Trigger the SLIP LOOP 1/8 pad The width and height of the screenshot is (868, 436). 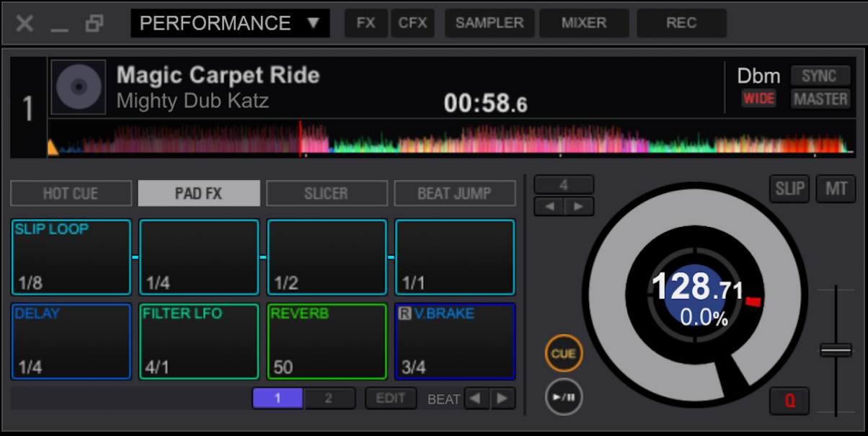click(71, 257)
